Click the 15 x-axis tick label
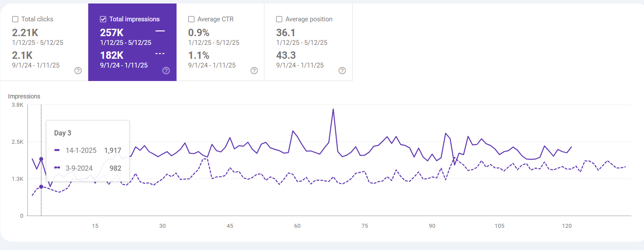Image resolution: width=644 pixels, height=250 pixels. tap(95, 226)
